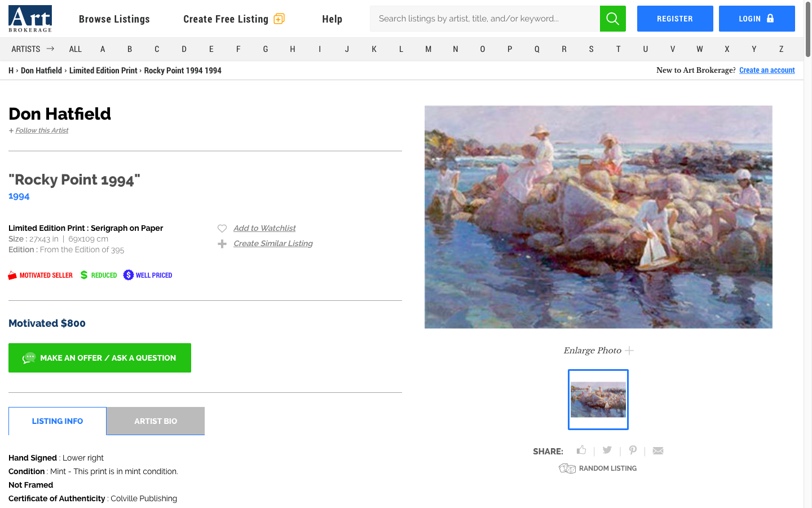This screenshot has height=508, width=812.
Task: Click the Art Brokerage logo
Action: pos(30,19)
